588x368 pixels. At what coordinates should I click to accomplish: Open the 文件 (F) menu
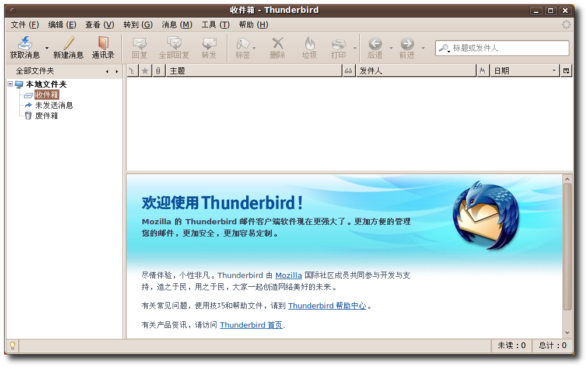(x=24, y=25)
